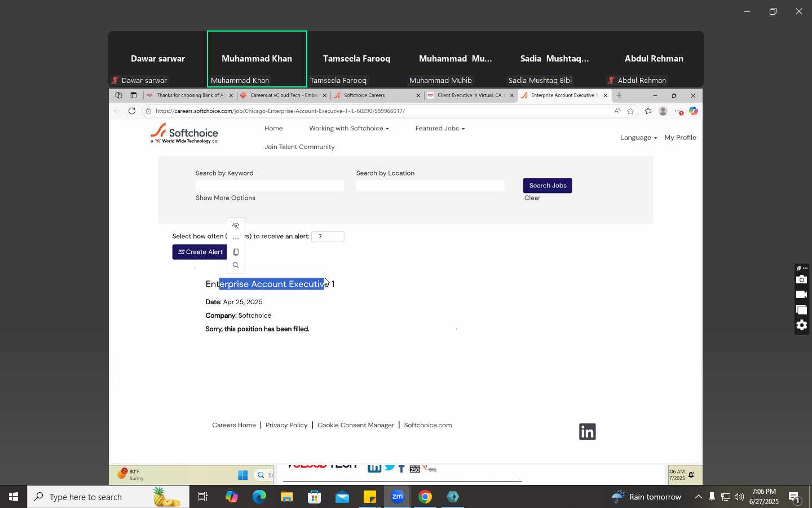
Task: Reload the Softchoice page
Action: coord(132,111)
